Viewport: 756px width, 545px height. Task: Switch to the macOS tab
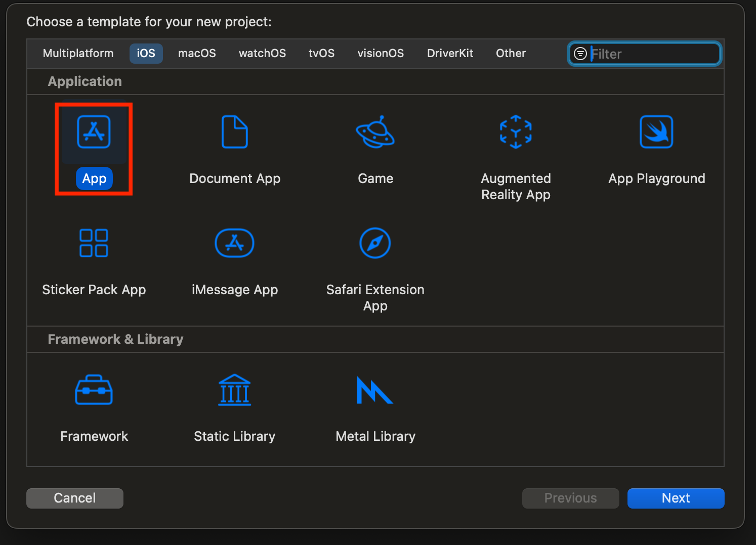pos(197,54)
